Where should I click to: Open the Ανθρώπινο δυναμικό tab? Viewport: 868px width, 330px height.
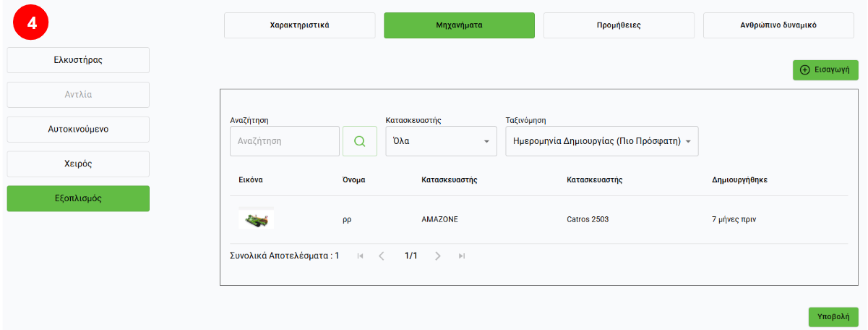click(x=778, y=25)
